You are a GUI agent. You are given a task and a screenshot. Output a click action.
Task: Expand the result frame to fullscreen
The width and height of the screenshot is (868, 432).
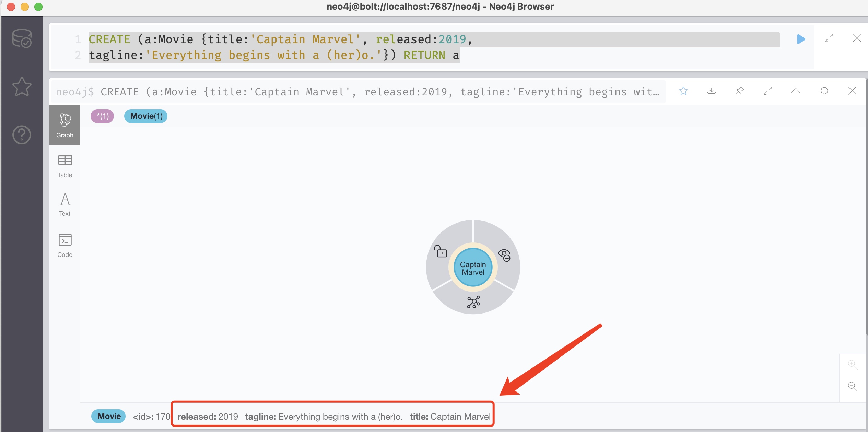767,91
